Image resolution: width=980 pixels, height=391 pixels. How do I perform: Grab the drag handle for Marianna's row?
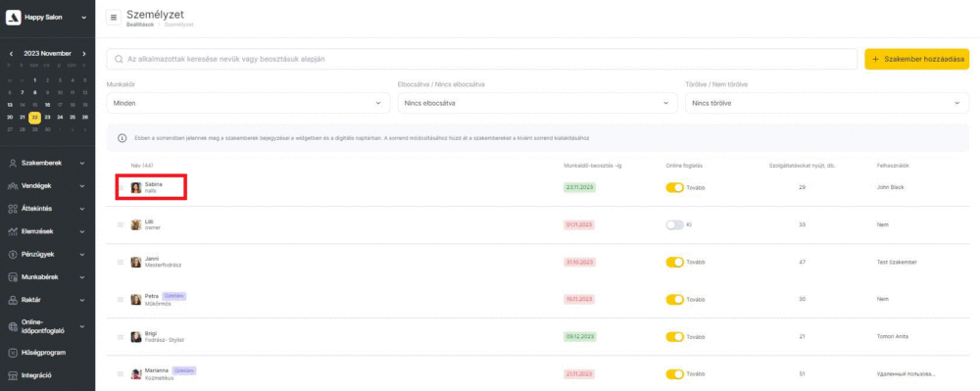(x=121, y=374)
